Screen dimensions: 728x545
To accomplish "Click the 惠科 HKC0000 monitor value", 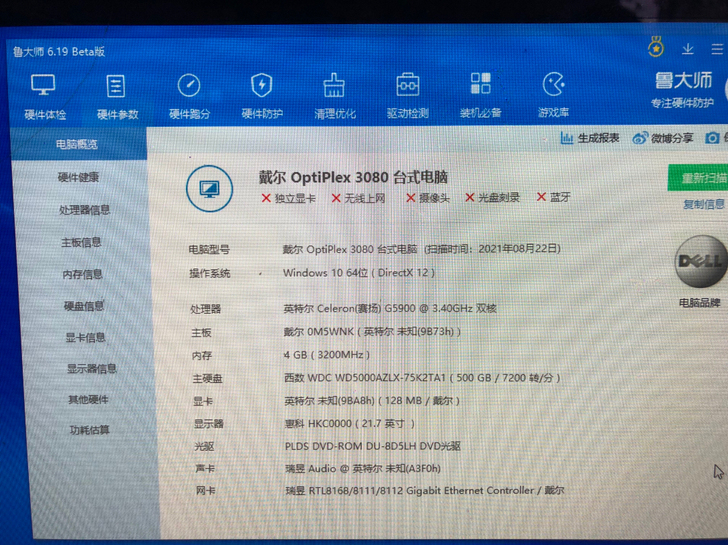I will tap(350, 424).
